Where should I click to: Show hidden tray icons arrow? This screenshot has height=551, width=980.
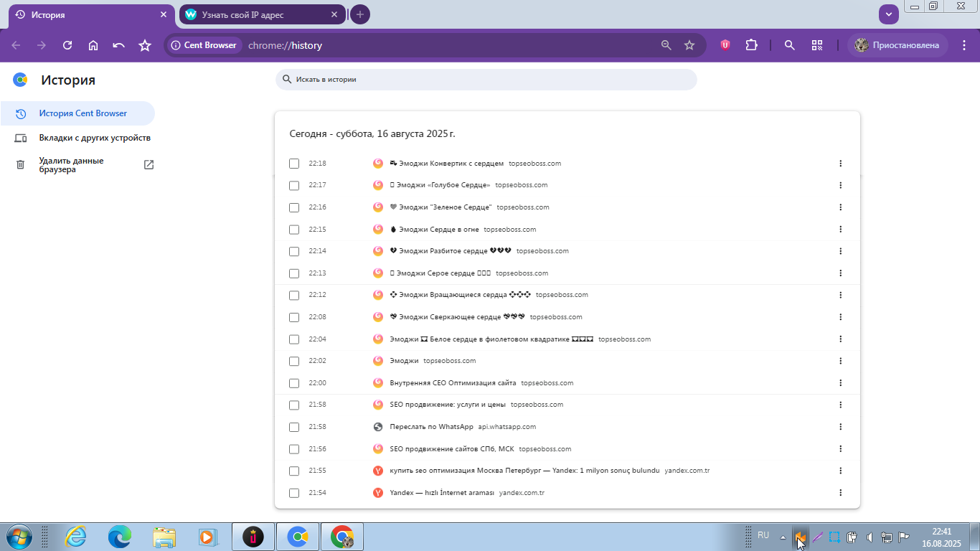point(783,537)
